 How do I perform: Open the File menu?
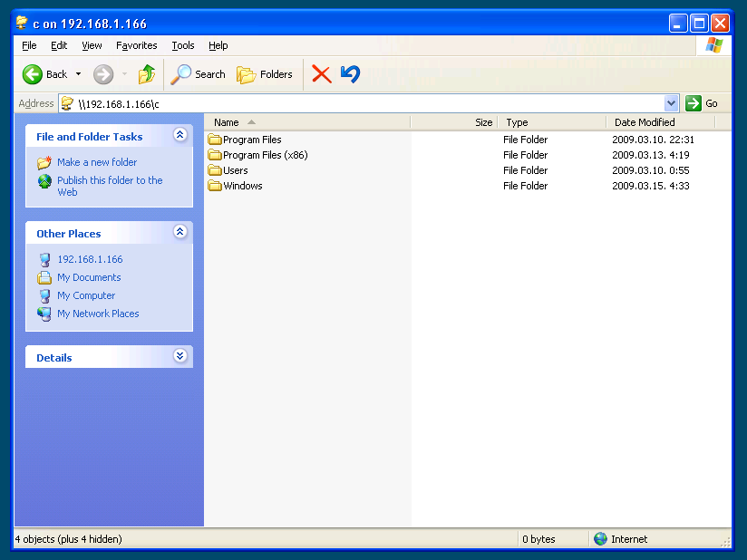point(29,45)
